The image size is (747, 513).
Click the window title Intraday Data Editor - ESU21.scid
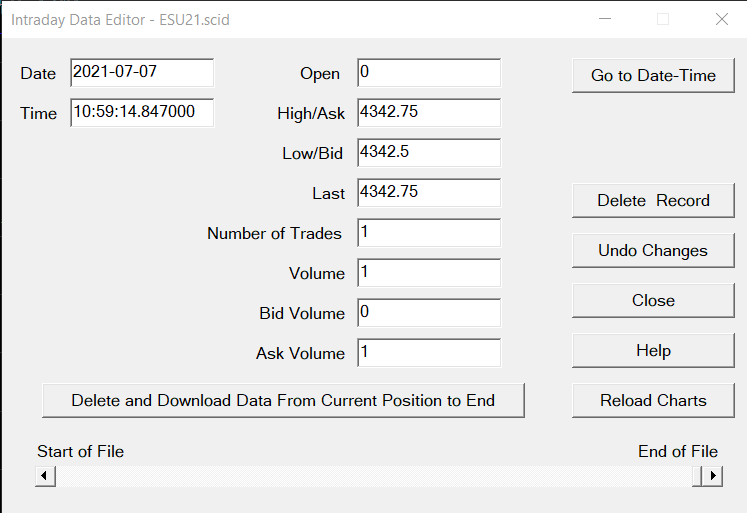(x=120, y=20)
